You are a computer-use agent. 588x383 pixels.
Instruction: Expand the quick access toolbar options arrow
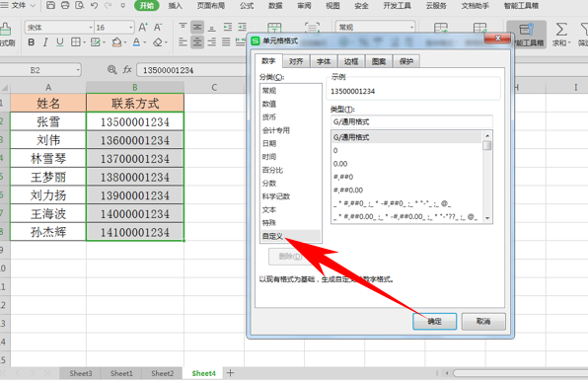click(x=122, y=6)
